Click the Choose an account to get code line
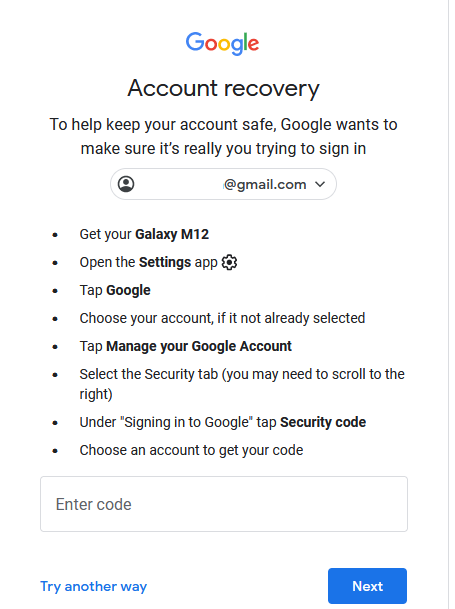Viewport: 455px width, 609px height. tap(191, 450)
